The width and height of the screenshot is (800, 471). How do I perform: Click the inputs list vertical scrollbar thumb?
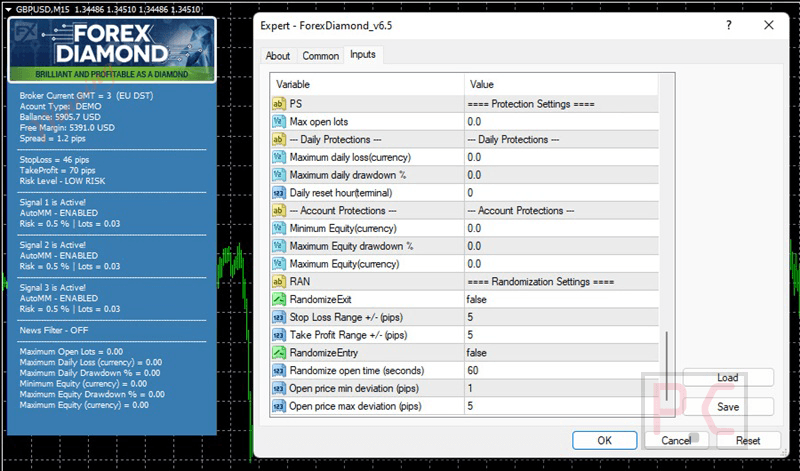click(x=666, y=366)
